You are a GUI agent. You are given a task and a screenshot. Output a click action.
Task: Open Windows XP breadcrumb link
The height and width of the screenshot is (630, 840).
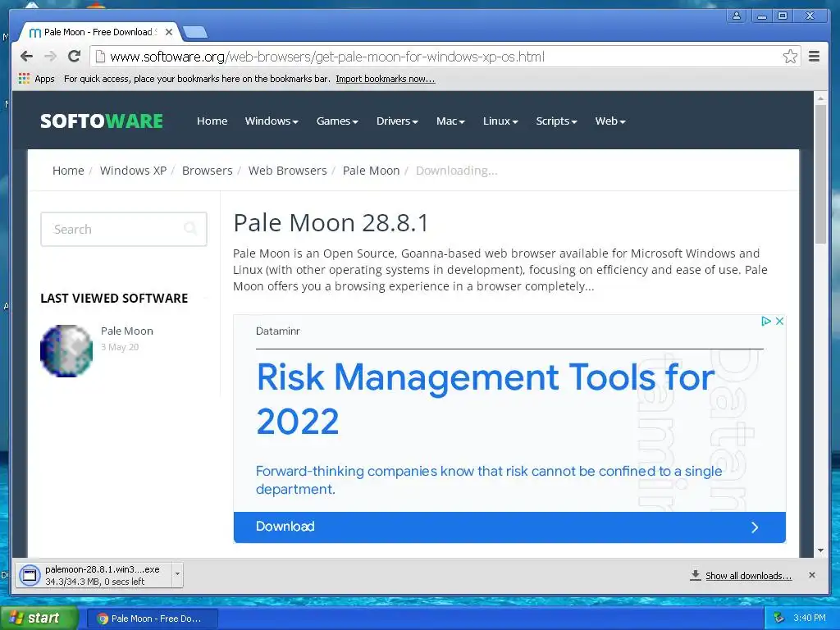coord(133,171)
